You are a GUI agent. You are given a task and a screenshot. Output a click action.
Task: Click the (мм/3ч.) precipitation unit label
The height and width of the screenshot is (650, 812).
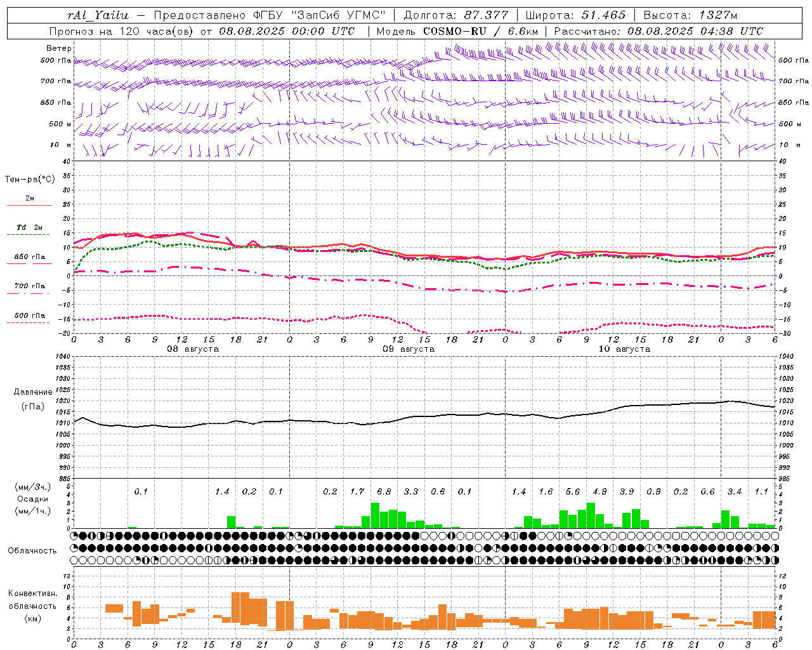[x=33, y=487]
